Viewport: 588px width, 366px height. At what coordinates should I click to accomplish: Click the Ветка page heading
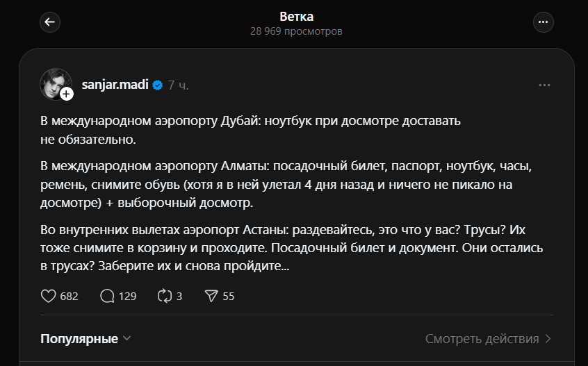(x=296, y=16)
